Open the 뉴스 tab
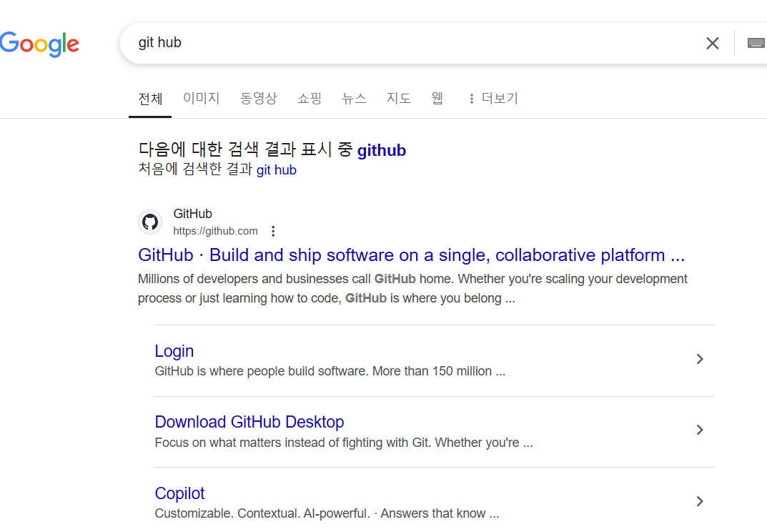This screenshot has width=767, height=532. pyautogui.click(x=354, y=99)
